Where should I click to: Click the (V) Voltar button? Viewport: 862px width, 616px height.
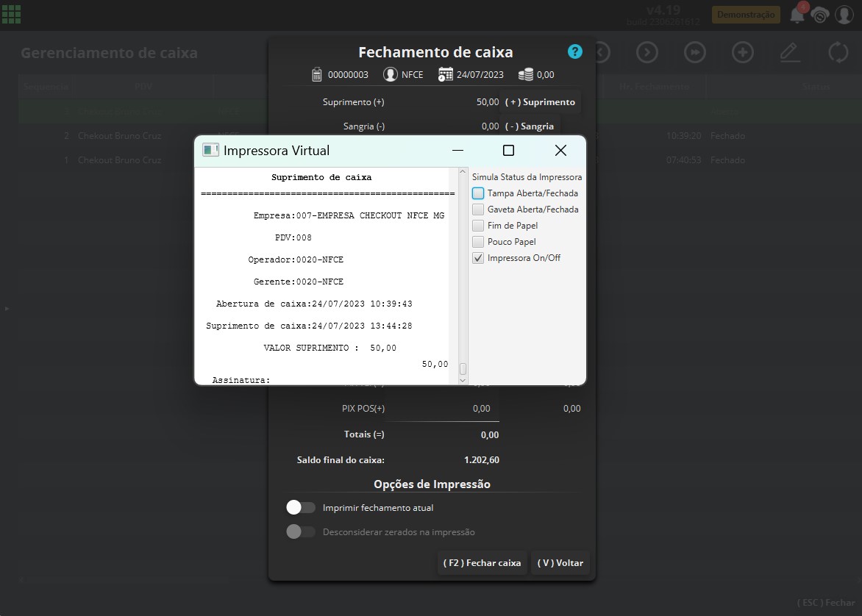click(560, 562)
